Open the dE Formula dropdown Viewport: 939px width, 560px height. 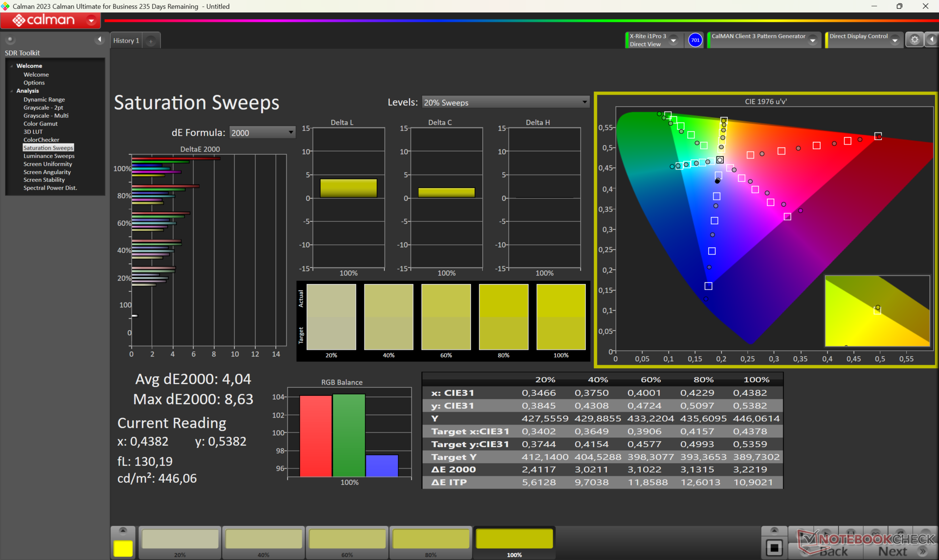262,132
